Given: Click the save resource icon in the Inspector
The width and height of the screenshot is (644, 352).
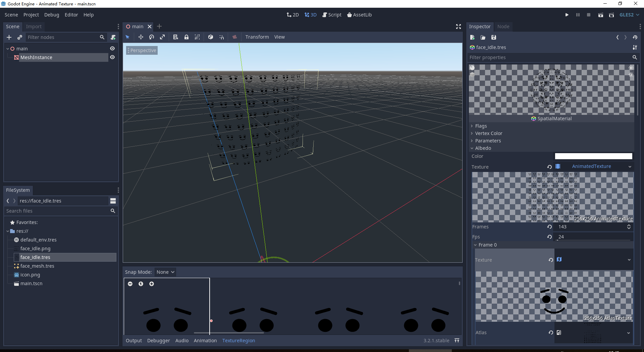Looking at the screenshot, I should [493, 37].
